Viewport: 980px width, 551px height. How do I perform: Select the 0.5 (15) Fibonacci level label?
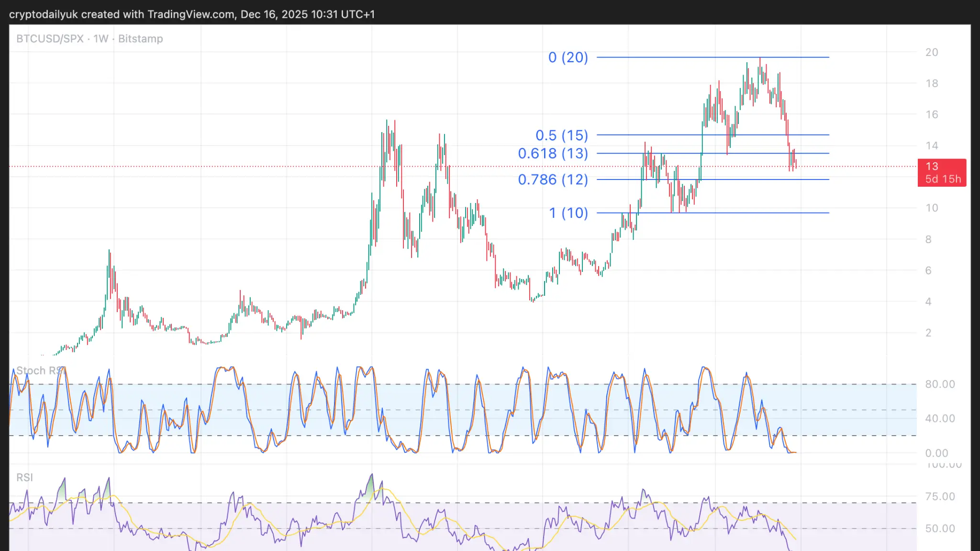coord(561,135)
